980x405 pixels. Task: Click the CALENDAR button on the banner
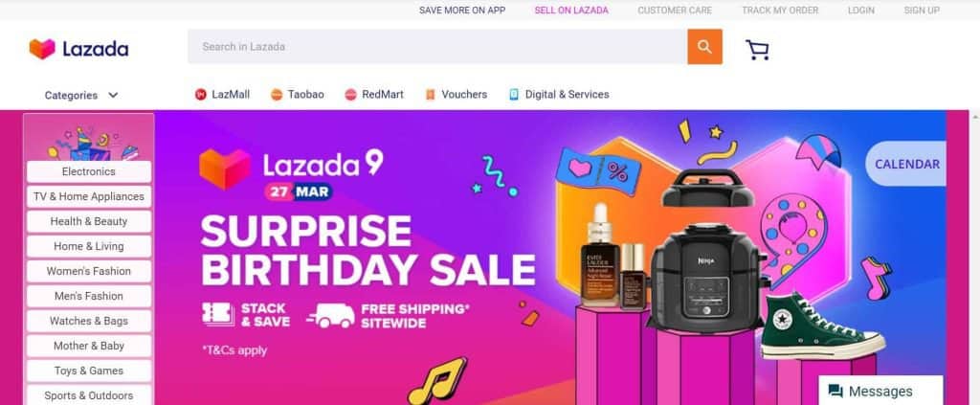tap(906, 164)
